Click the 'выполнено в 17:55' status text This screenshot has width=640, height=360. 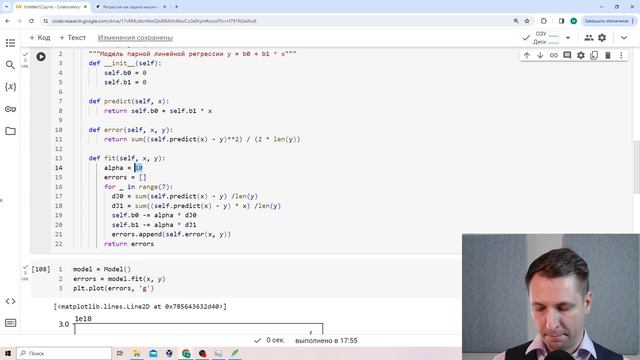(x=326, y=340)
